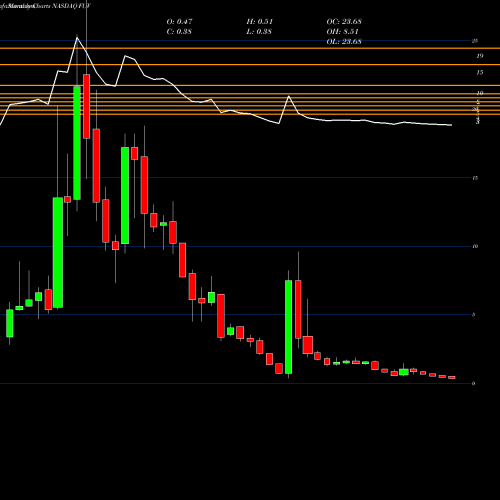Click the 'C: 0.38' close price value

pos(179,32)
